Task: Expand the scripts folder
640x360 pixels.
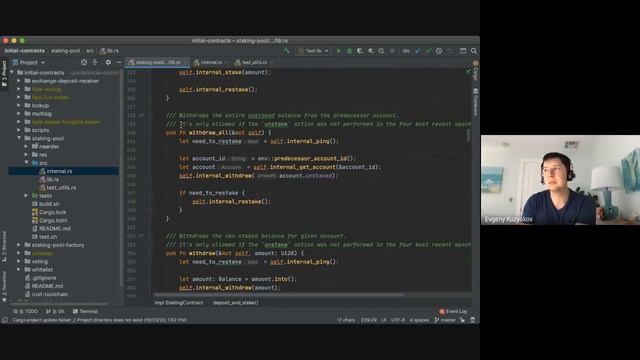Action: [x=19, y=130]
